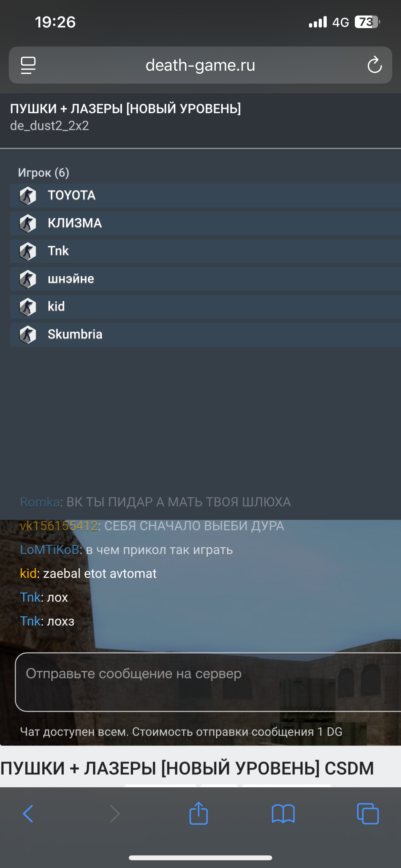Tap the avatar icon beside TOYOTA
This screenshot has width=401, height=868.
pos(28,195)
